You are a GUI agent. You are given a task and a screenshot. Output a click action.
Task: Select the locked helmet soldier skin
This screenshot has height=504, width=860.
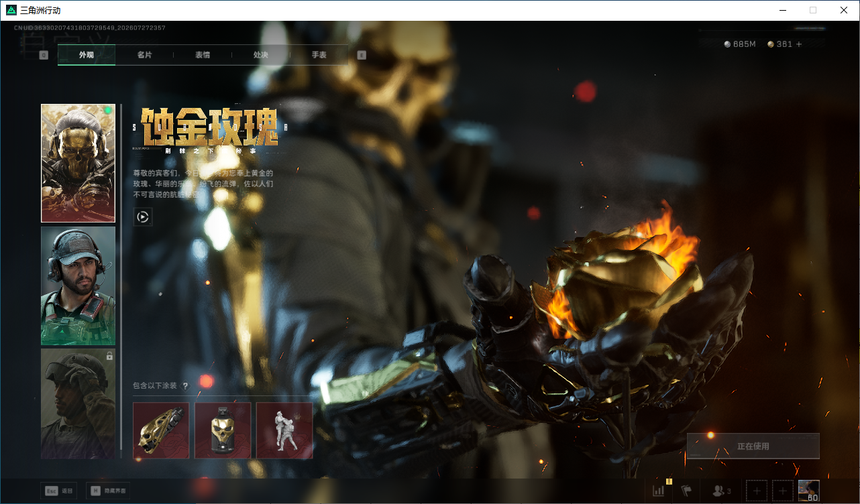pos(78,403)
